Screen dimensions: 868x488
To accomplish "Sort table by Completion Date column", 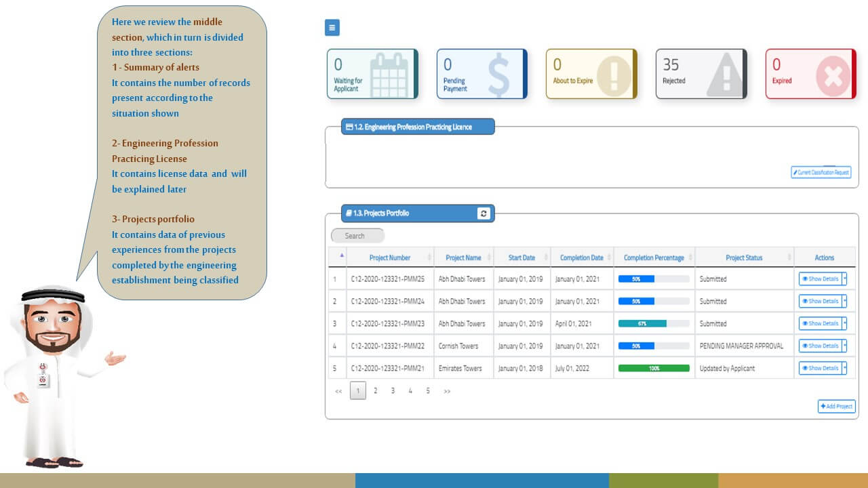I will click(x=581, y=258).
